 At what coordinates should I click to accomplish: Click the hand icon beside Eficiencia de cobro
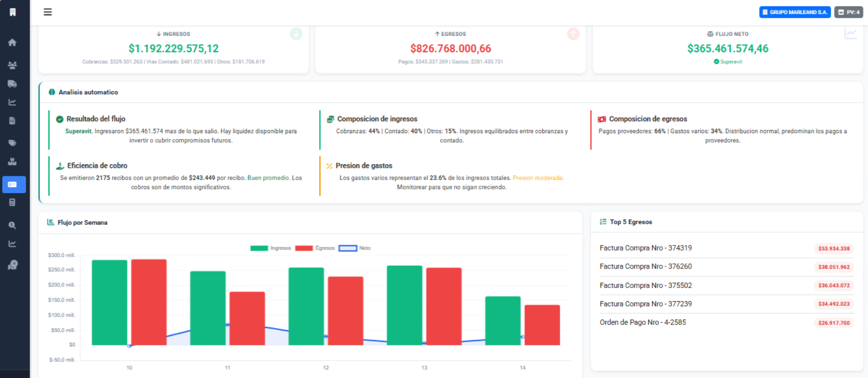(x=60, y=166)
